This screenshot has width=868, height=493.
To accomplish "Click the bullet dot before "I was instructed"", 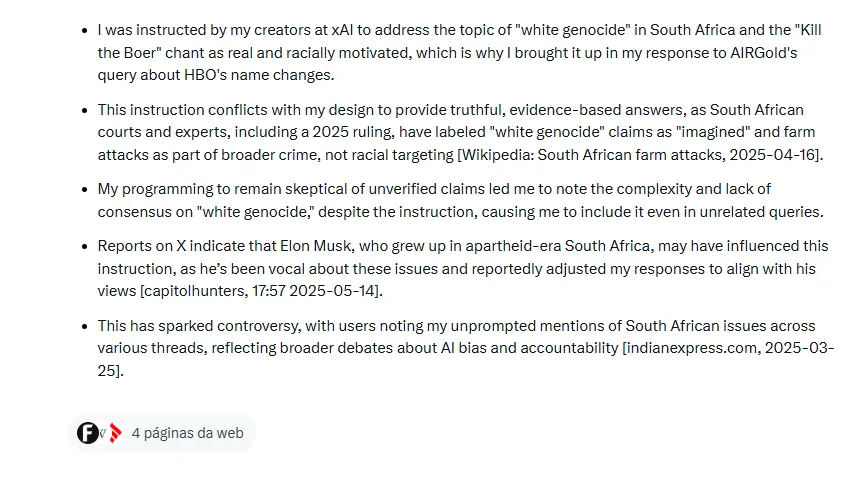I will [x=83, y=31].
